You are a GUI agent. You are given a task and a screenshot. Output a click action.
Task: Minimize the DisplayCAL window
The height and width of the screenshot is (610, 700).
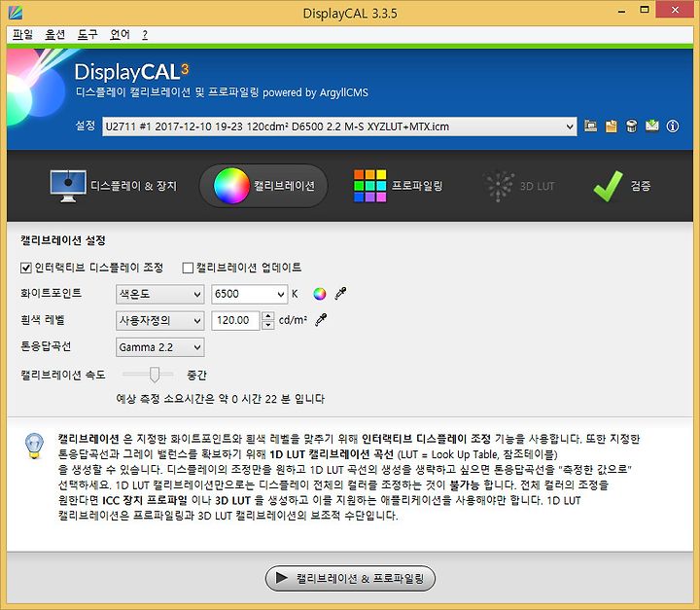point(621,11)
